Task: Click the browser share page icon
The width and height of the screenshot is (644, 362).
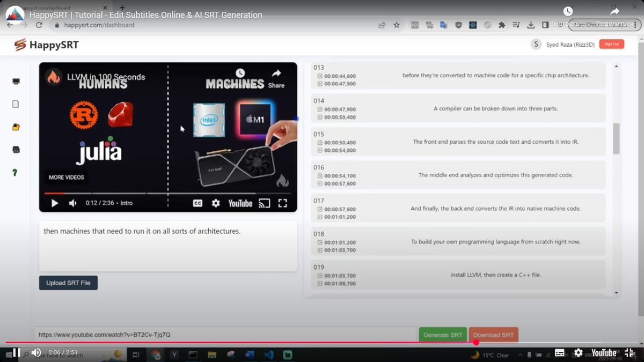Action: (382, 25)
